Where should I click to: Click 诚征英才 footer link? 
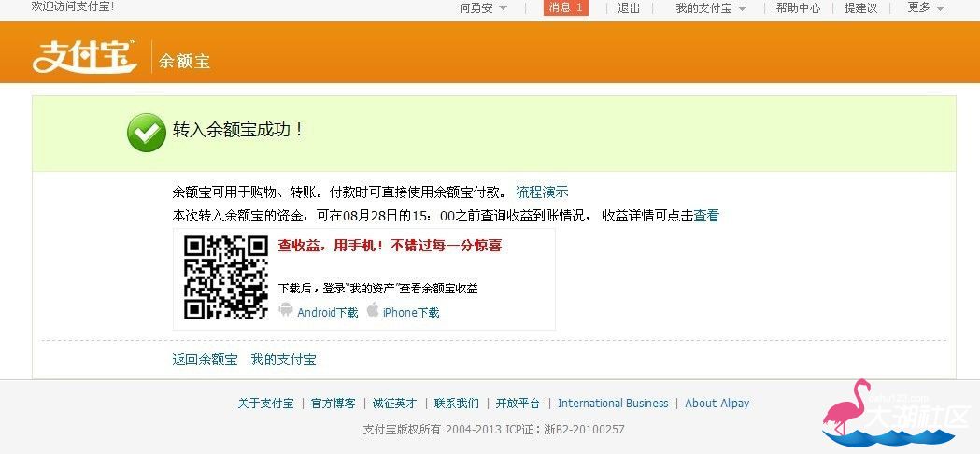394,404
